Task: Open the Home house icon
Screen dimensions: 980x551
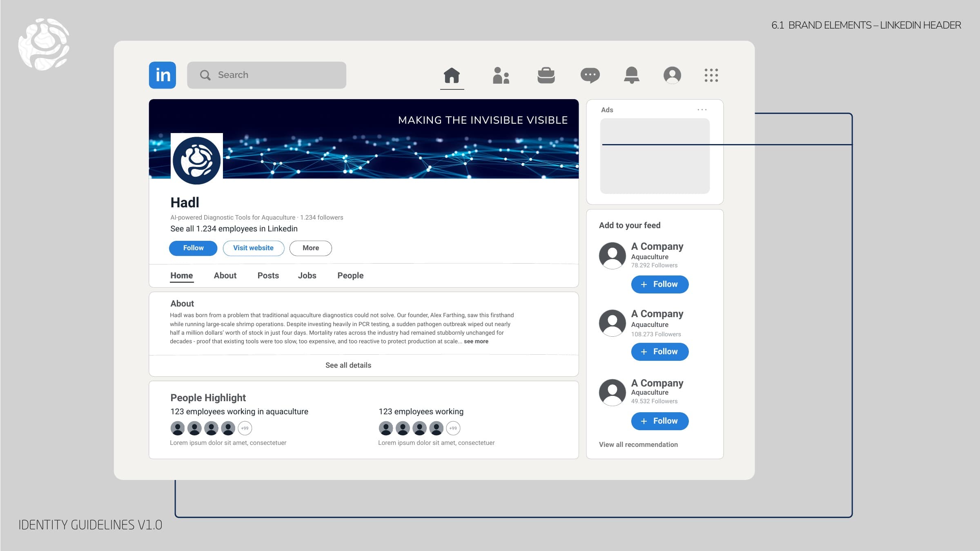Action: click(452, 75)
